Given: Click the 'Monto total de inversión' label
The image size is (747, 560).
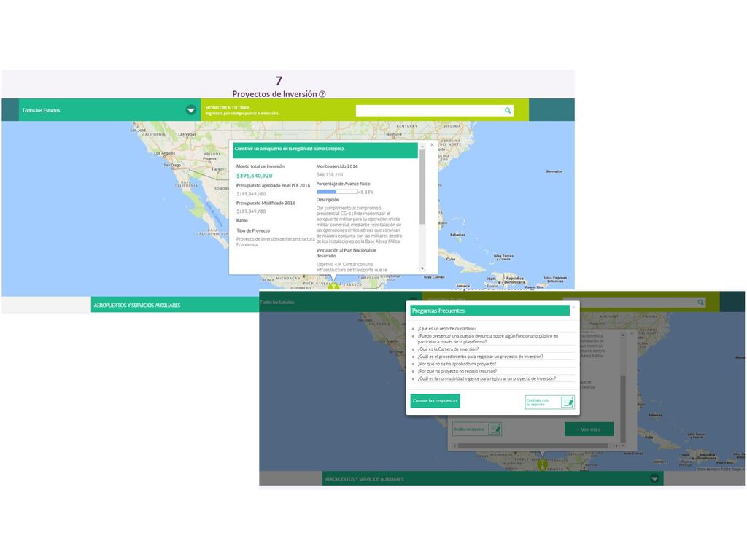Looking at the screenshot, I should pos(260,166).
